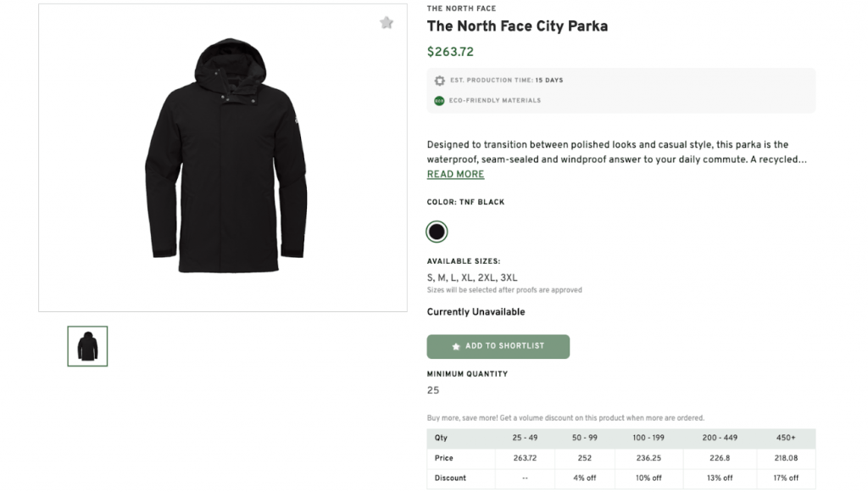The image size is (868, 492).
Task: Switch to the Qty header in the table
Action: pyautogui.click(x=440, y=438)
